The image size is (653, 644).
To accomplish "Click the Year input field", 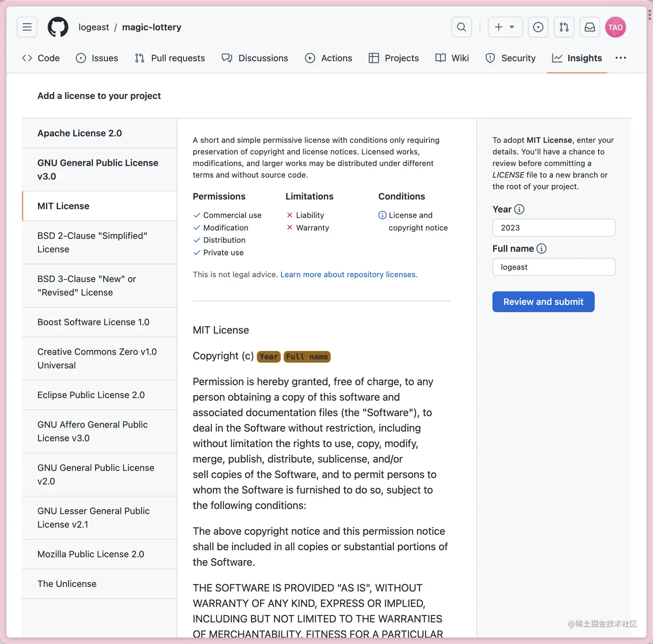I will point(554,228).
